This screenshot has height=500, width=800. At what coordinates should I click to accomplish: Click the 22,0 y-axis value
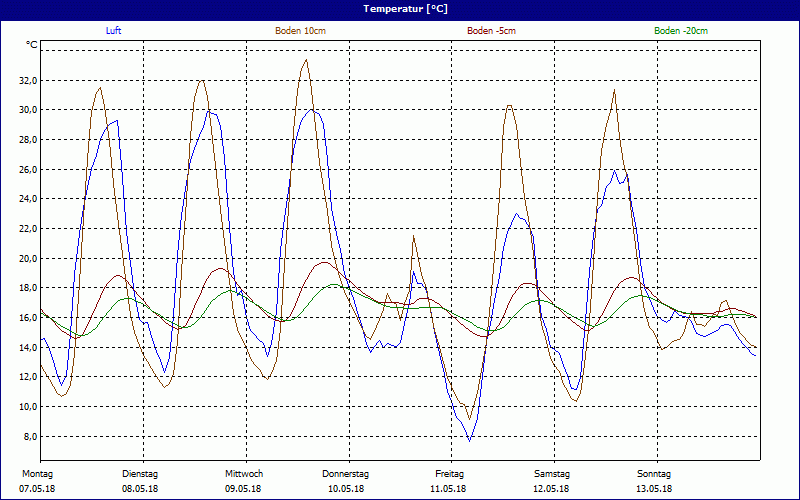click(x=27, y=229)
